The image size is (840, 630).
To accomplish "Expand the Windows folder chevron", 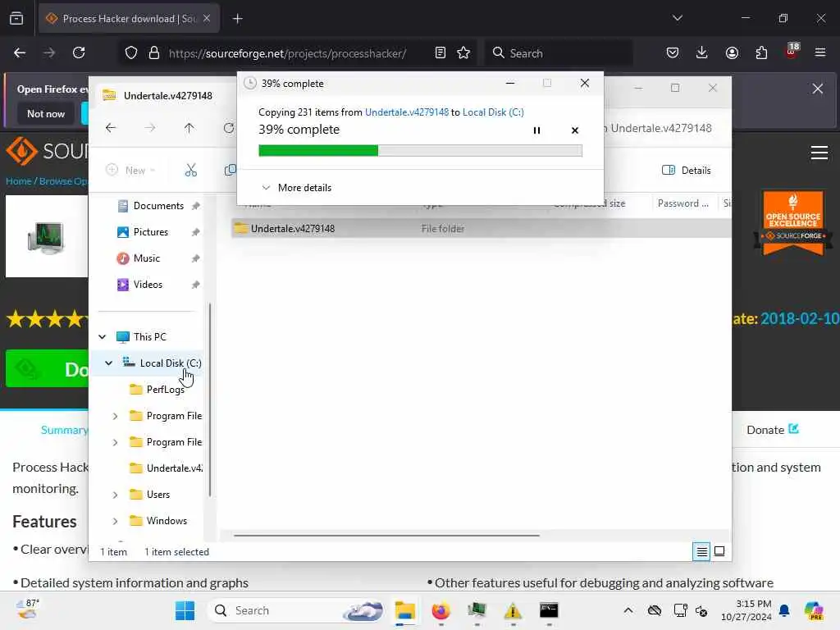I will [115, 521].
